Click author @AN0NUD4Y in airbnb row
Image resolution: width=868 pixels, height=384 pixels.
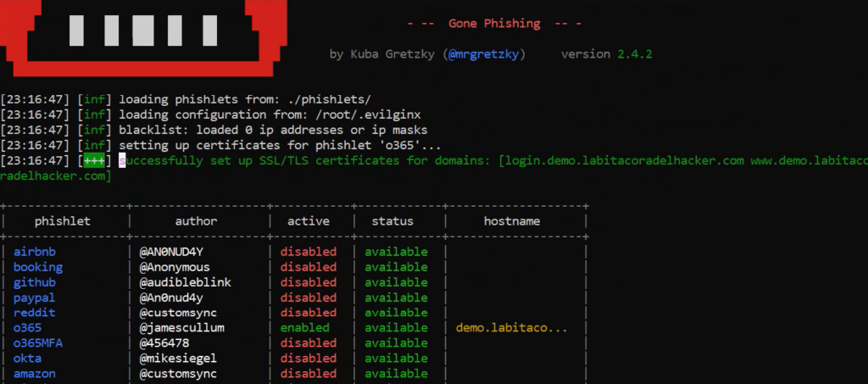click(170, 252)
